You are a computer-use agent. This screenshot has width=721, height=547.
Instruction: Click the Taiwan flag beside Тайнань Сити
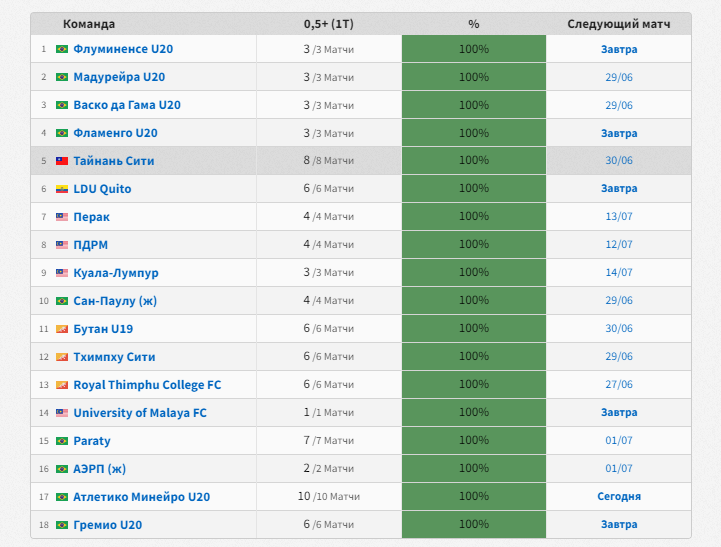(x=62, y=161)
